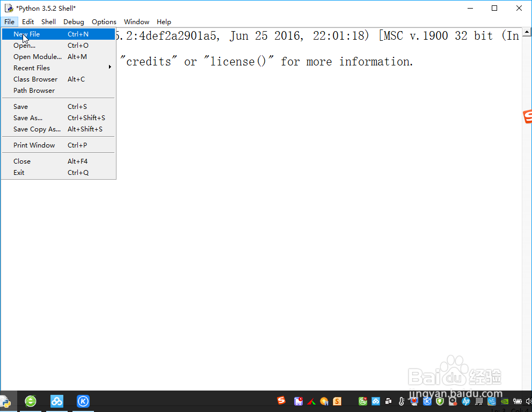This screenshot has height=412, width=532.
Task: Click the orange S document tray icon
Action: click(x=337, y=401)
